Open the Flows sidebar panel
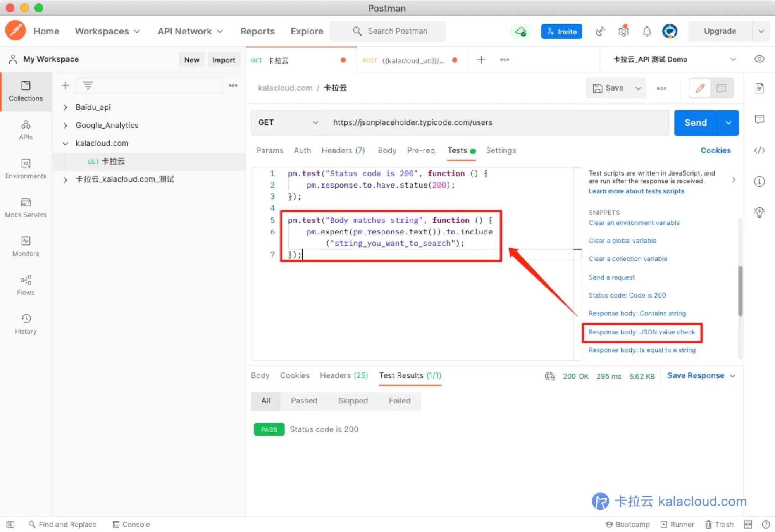The width and height of the screenshot is (775, 532). (26, 285)
